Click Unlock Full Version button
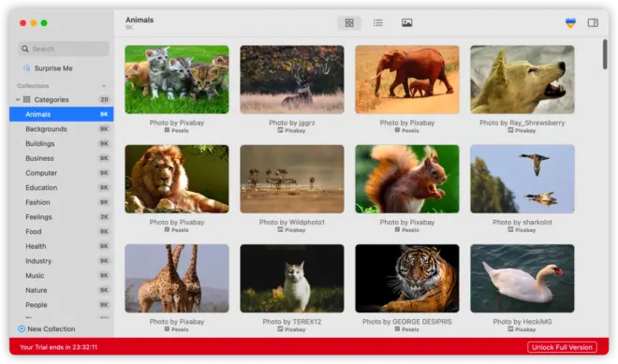Viewport: 618px width, 364px height. [x=562, y=347]
